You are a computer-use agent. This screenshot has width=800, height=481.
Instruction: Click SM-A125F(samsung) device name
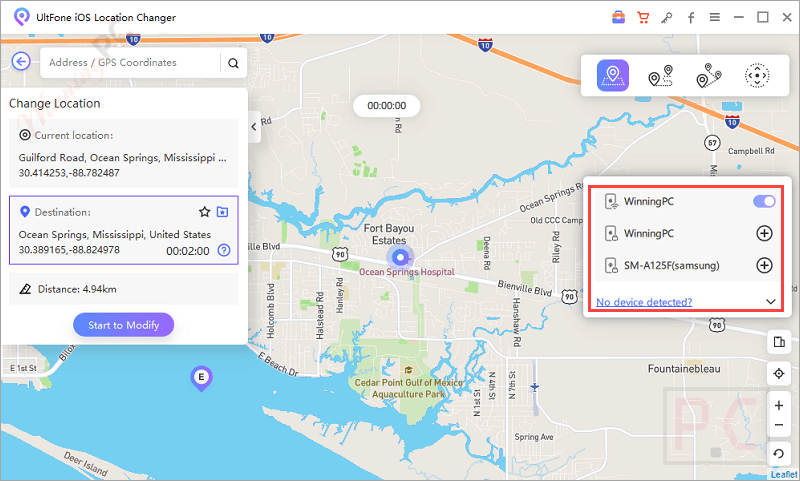coord(671,265)
